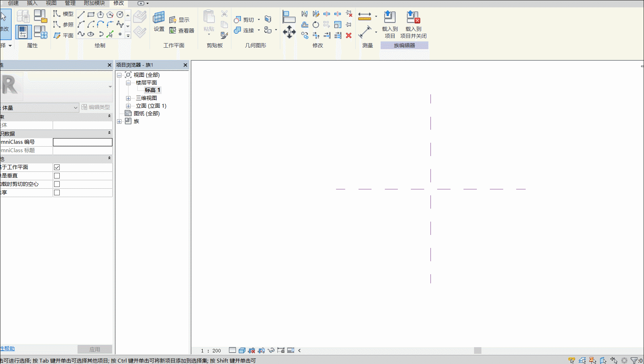Open the 连接 dropdown arrow
644x364 pixels.
(259, 30)
